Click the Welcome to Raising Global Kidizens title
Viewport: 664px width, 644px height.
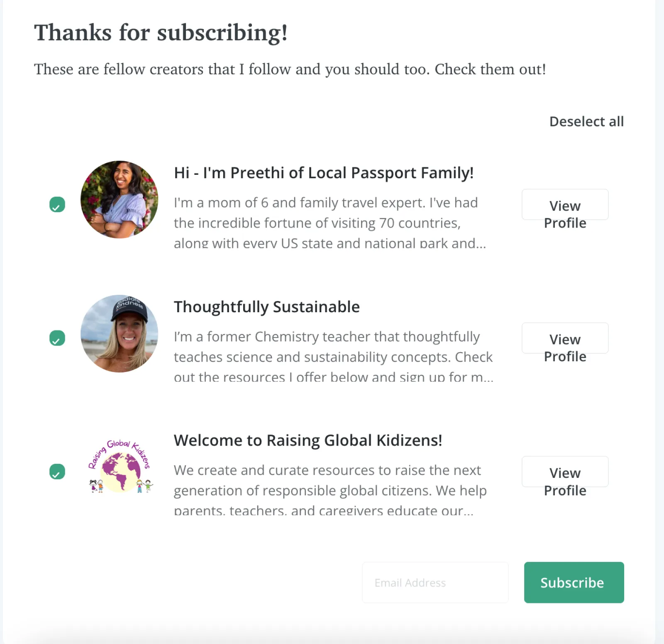[308, 441]
